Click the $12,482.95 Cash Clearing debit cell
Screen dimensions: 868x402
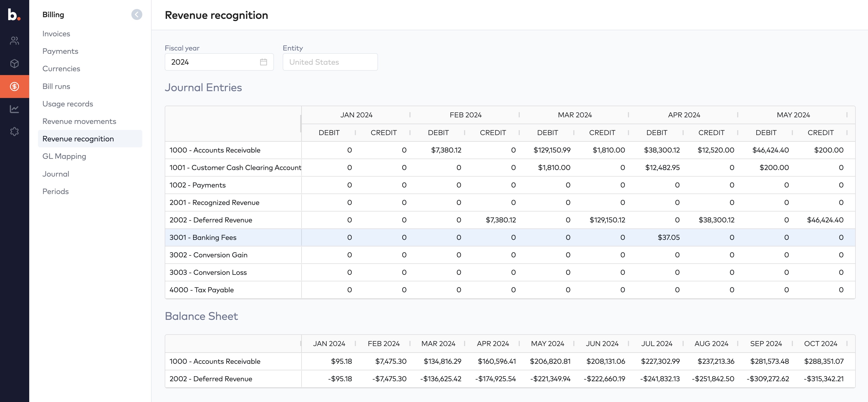(x=662, y=168)
